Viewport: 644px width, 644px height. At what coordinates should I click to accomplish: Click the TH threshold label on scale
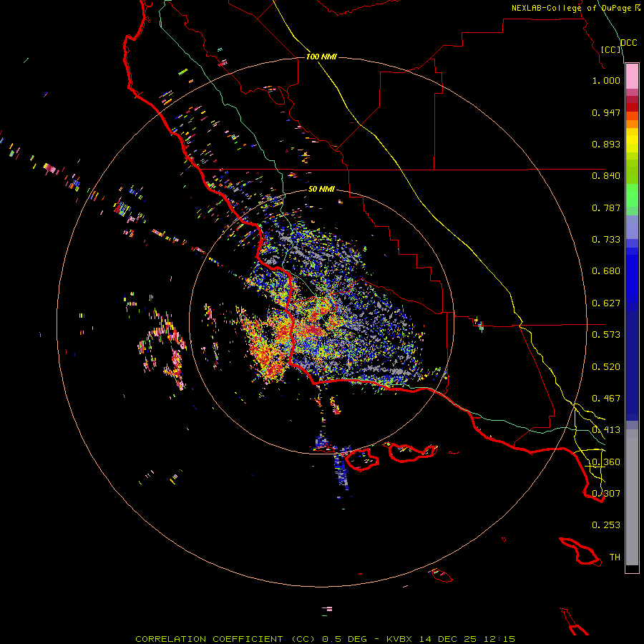(615, 557)
